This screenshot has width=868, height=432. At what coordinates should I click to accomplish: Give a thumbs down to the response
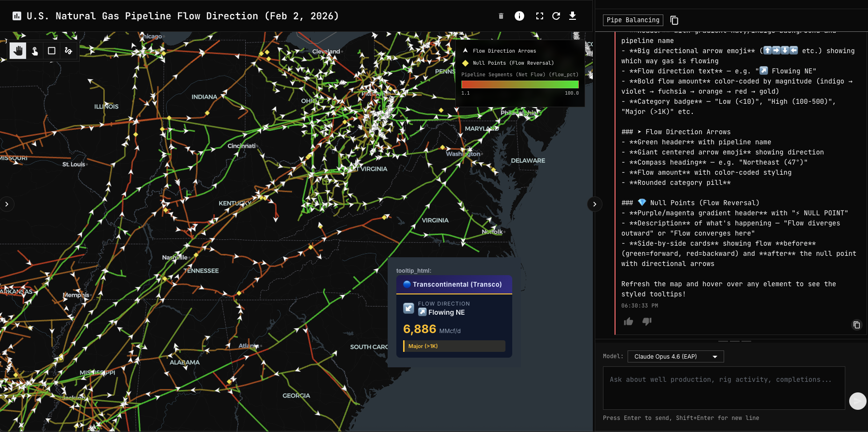(647, 321)
